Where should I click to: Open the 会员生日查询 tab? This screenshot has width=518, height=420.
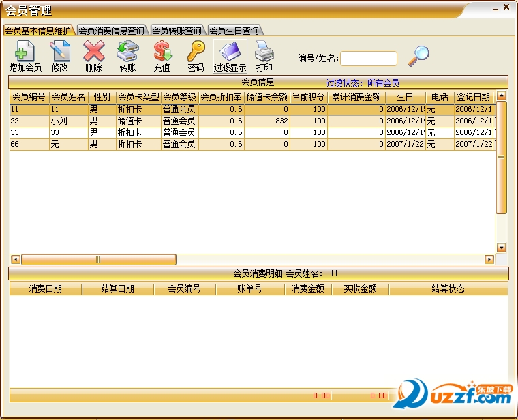click(x=234, y=31)
